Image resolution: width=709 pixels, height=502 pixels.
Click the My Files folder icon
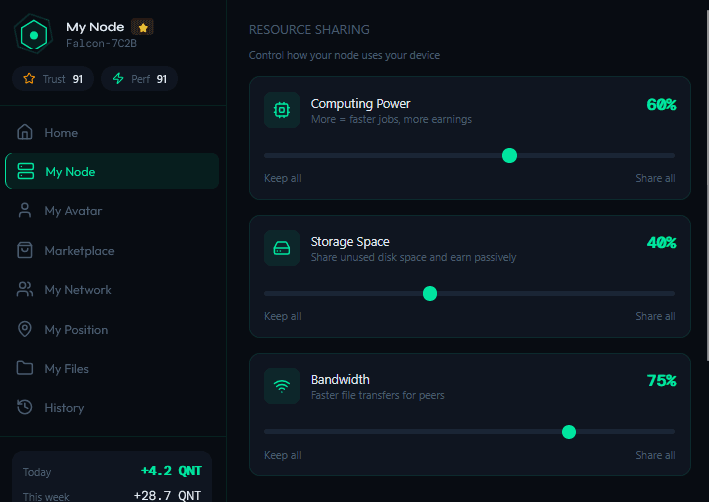[x=25, y=368]
